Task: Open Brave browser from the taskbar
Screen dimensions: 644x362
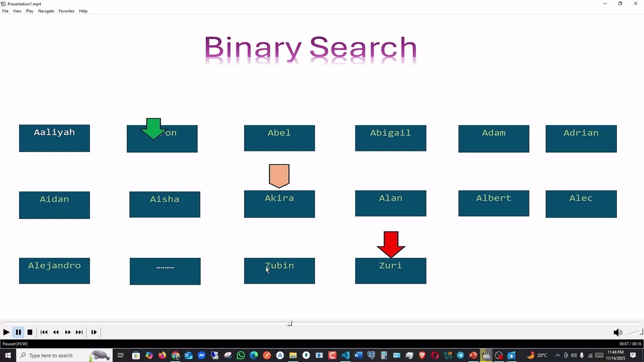Action: point(422,355)
